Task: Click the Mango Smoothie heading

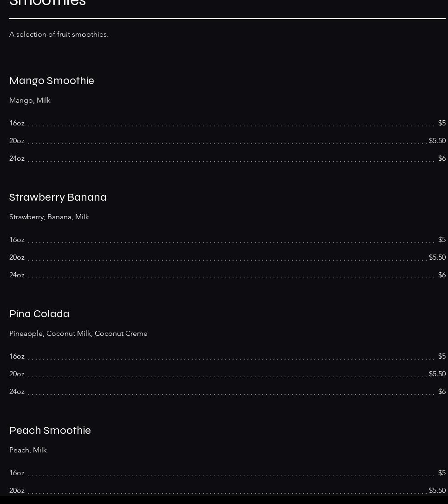Action: coord(52,81)
